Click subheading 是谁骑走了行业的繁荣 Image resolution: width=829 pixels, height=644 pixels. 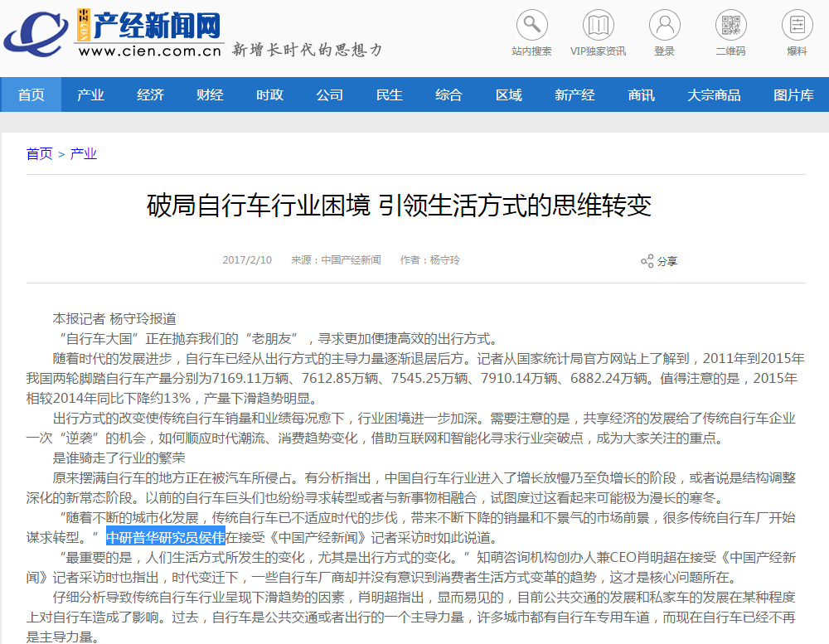click(x=119, y=458)
